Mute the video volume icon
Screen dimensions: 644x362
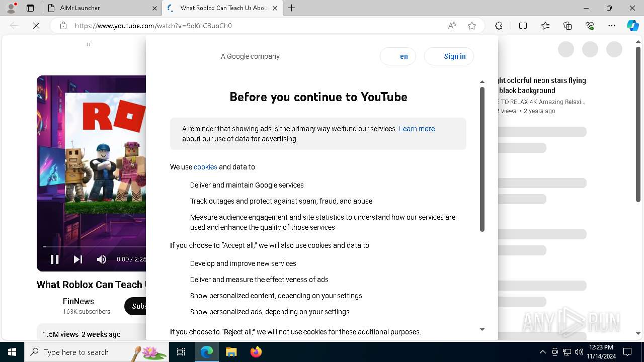click(x=102, y=259)
